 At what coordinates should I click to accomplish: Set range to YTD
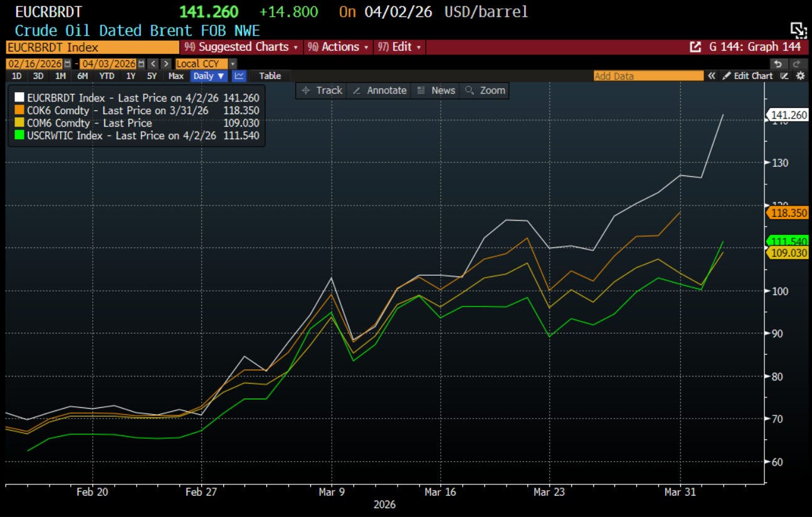pos(107,76)
